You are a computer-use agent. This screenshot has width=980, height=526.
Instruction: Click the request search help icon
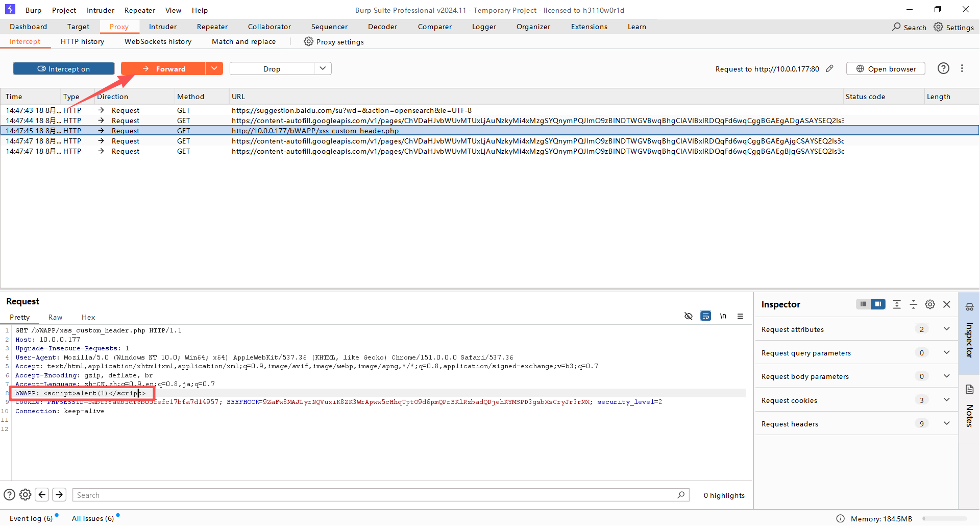click(x=9, y=494)
